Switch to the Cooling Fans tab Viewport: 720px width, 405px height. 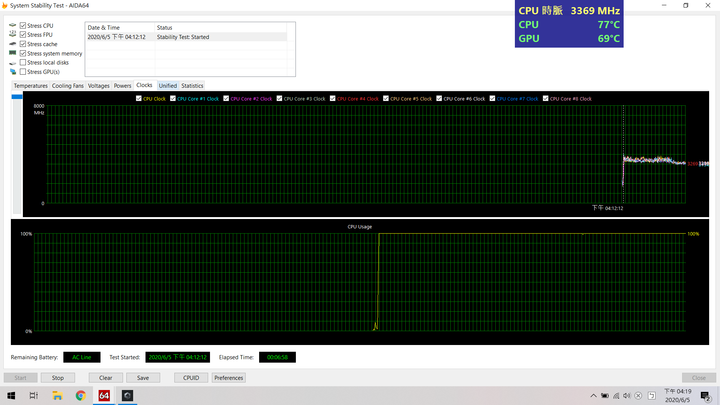click(68, 86)
